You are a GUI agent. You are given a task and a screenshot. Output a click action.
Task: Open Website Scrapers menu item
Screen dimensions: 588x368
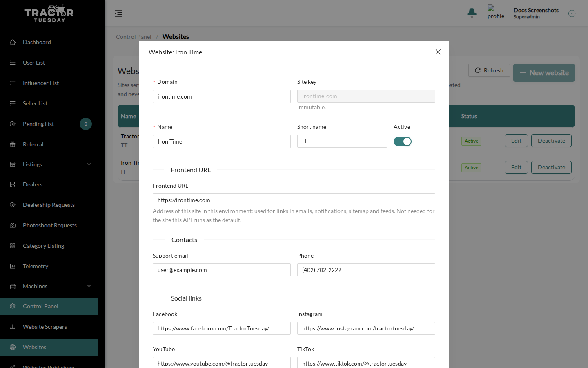coord(49,327)
